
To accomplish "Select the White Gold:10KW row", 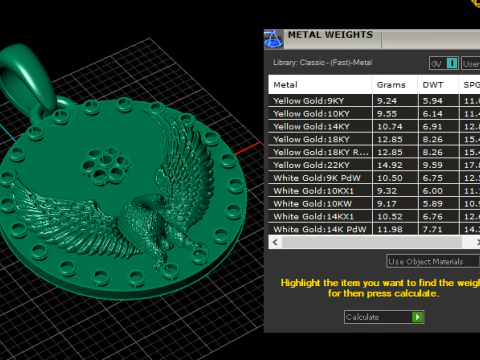I will (x=374, y=204).
